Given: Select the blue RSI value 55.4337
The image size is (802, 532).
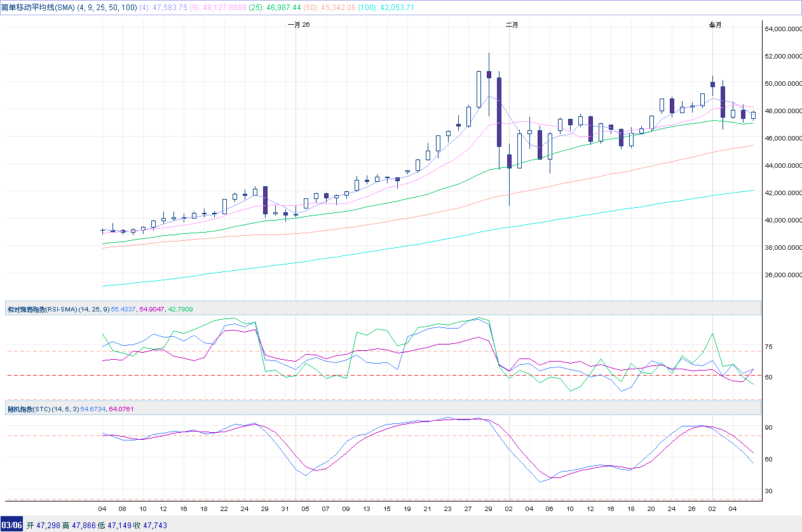Looking at the screenshot, I should [125, 309].
